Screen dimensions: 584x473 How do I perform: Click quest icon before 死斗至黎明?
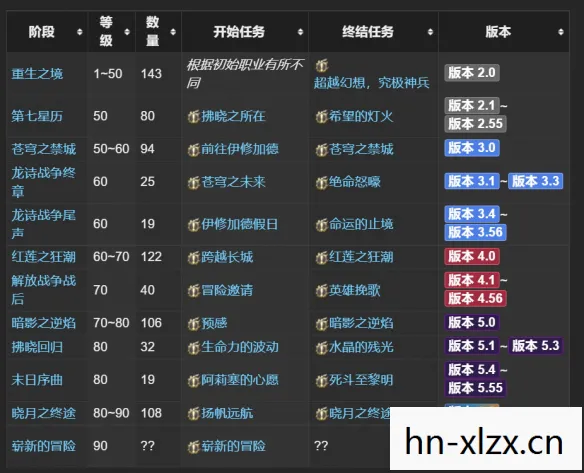click(x=322, y=380)
